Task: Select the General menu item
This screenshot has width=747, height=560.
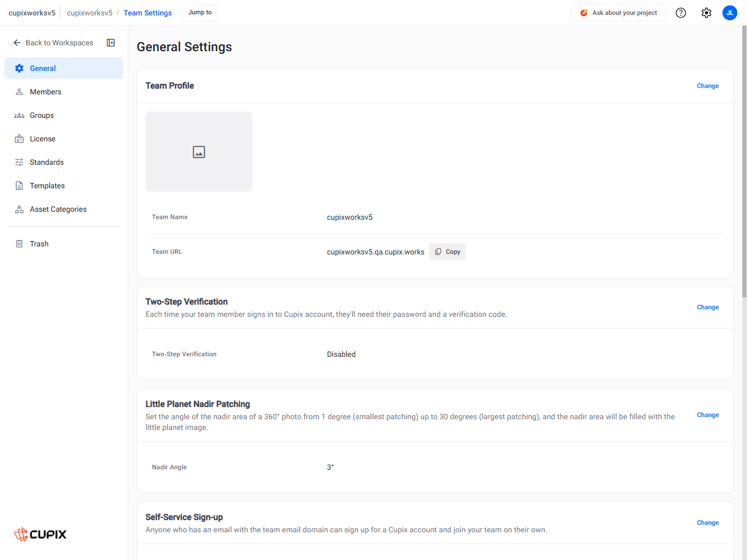Action: pyautogui.click(x=64, y=68)
